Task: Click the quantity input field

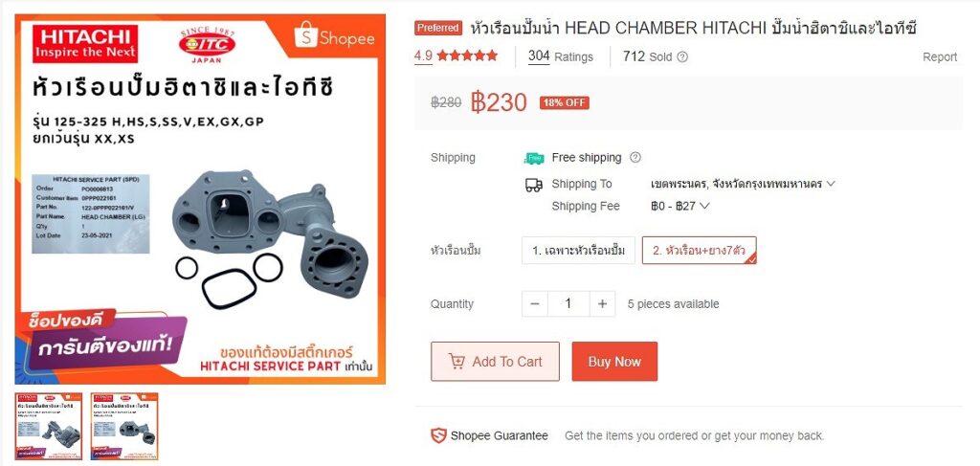Action: [x=568, y=303]
